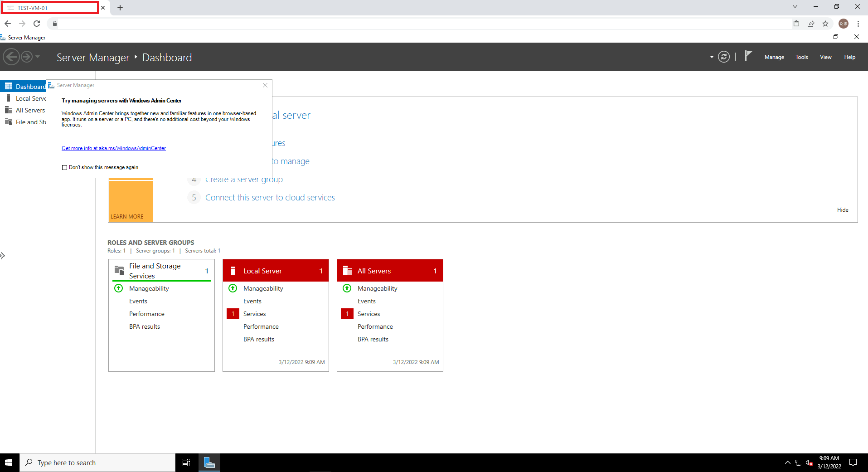Select File and Storage Services in navigation
The height and width of the screenshot is (472, 868).
pyautogui.click(x=23, y=122)
